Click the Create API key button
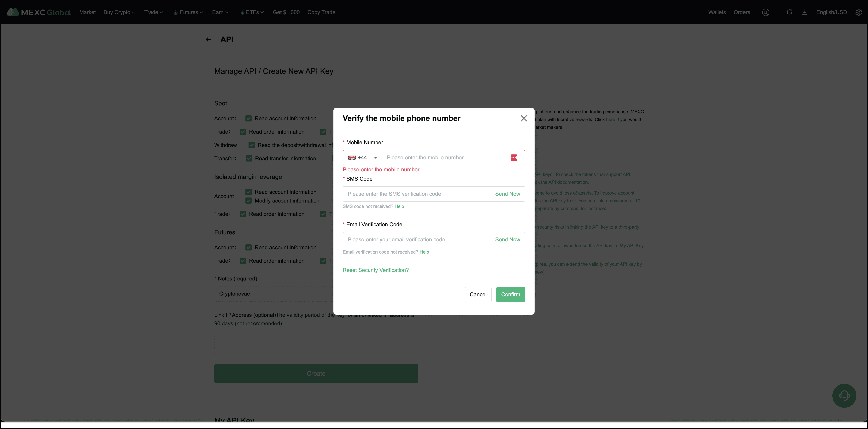Image resolution: width=868 pixels, height=429 pixels. pyautogui.click(x=316, y=373)
